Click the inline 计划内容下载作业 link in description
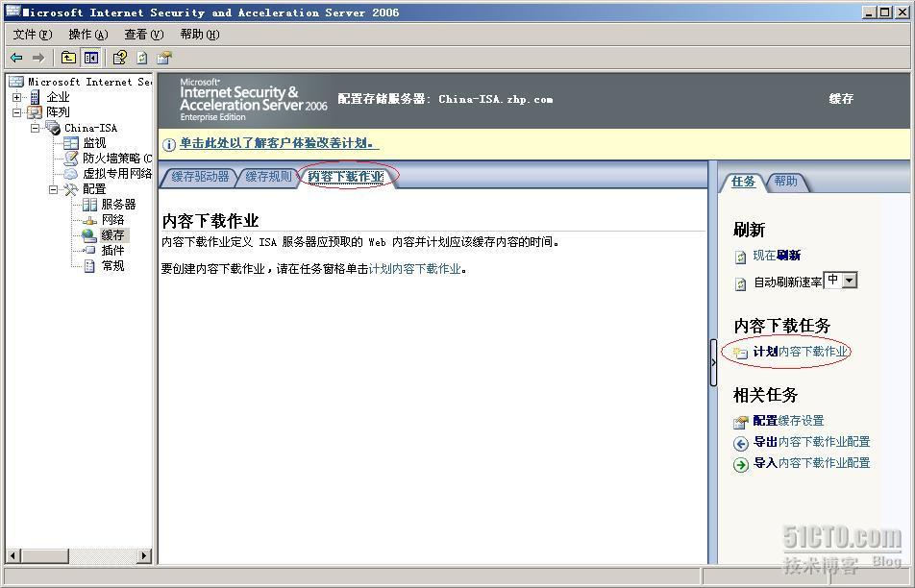The height and width of the screenshot is (588, 915). pos(415,269)
